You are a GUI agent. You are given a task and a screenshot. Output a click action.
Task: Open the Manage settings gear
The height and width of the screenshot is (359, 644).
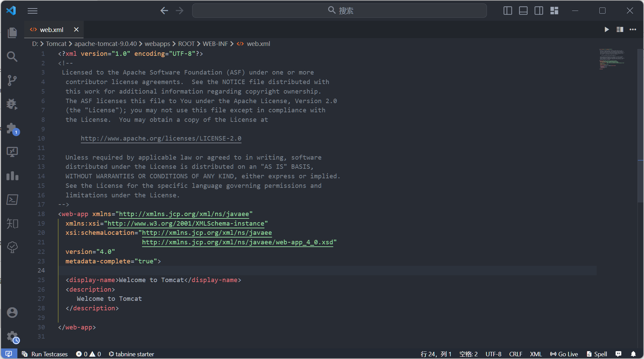point(12,337)
